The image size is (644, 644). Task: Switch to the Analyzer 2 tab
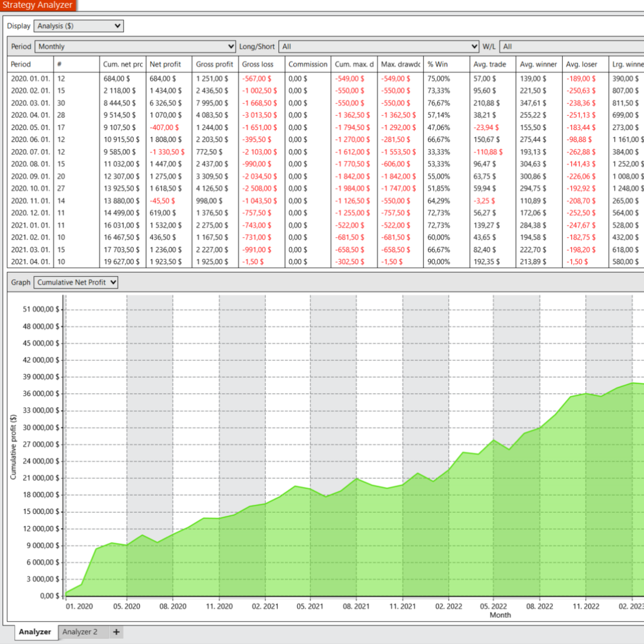(x=81, y=631)
